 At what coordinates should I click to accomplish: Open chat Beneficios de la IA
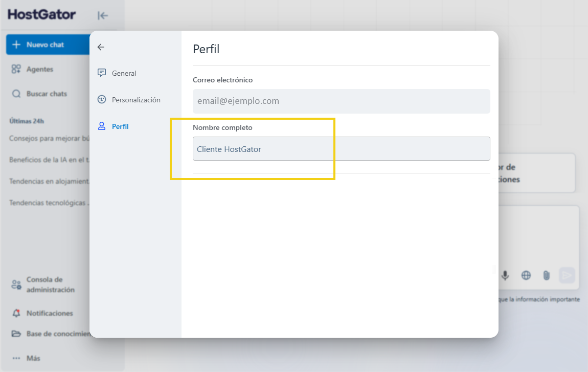[x=49, y=160]
